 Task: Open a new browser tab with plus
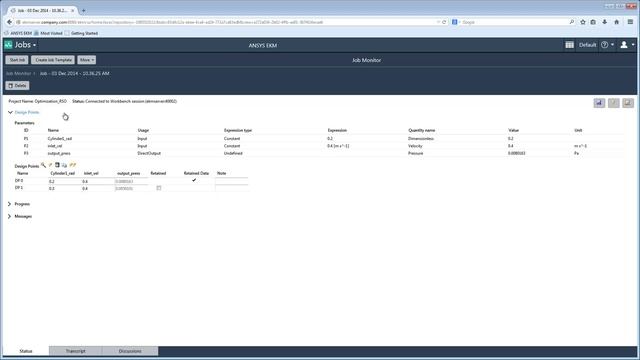(x=83, y=10)
